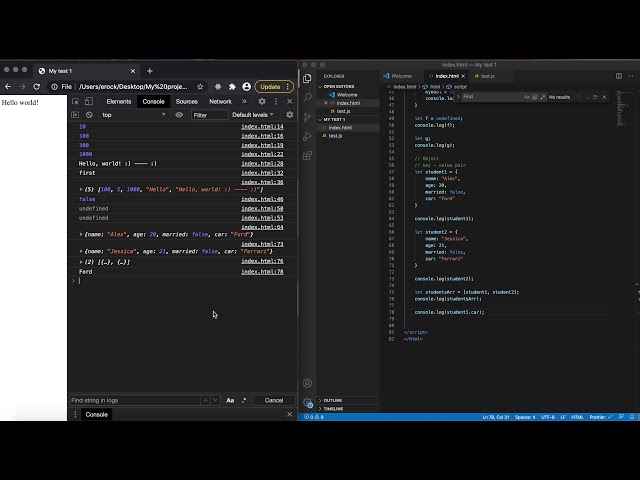Toggle the console sidebar panel
Screen dimensions: 640x480
tap(75, 115)
